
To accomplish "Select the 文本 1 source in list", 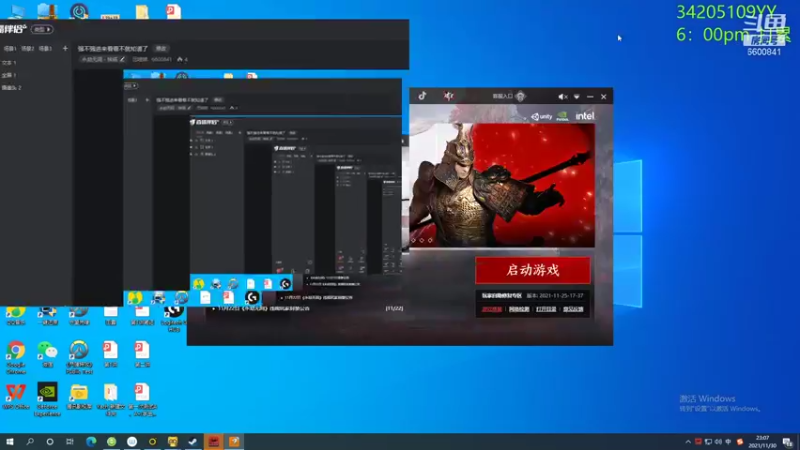I will pos(9,63).
